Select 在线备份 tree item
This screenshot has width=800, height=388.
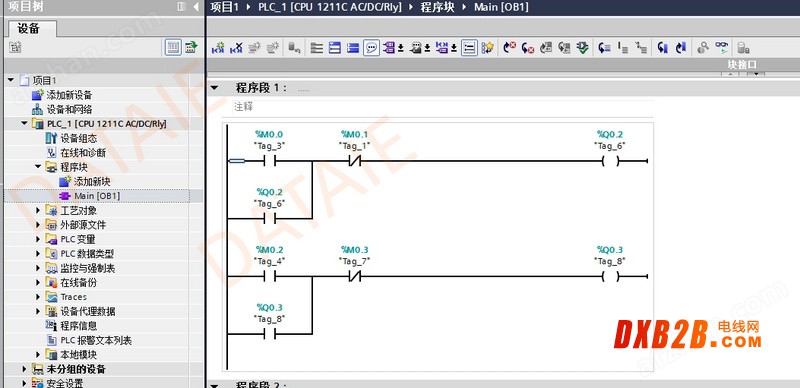(x=79, y=282)
